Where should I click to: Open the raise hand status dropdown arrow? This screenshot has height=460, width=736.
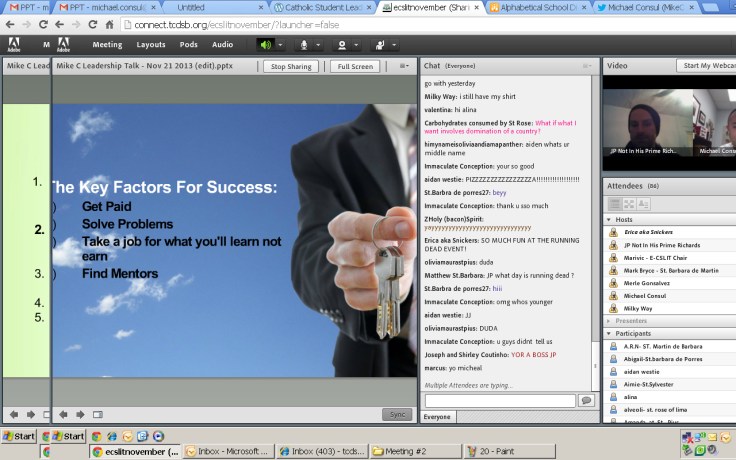coord(394,45)
